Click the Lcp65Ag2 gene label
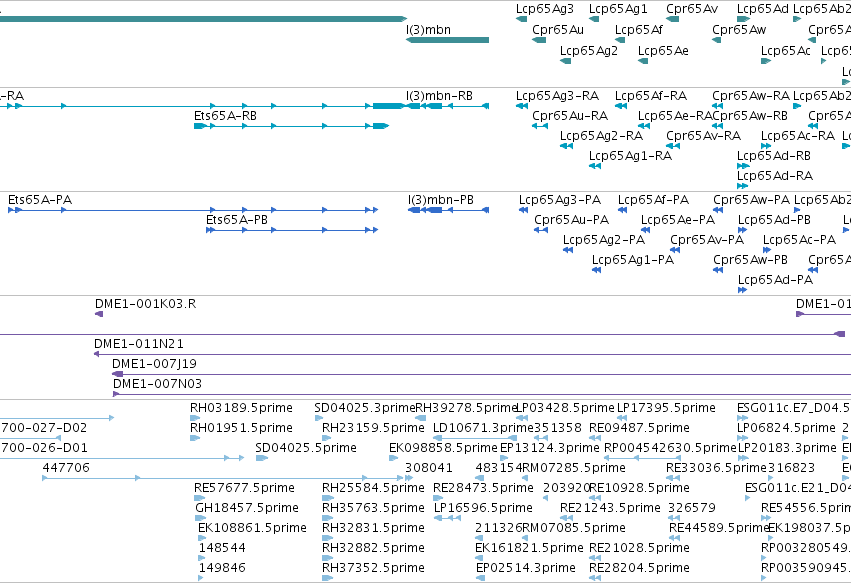 point(589,50)
